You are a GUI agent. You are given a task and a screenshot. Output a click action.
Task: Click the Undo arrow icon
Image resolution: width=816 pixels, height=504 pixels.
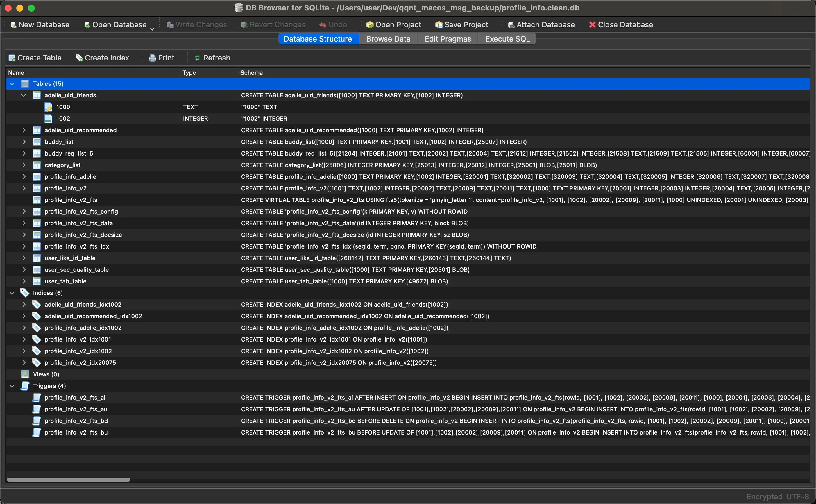(x=323, y=25)
